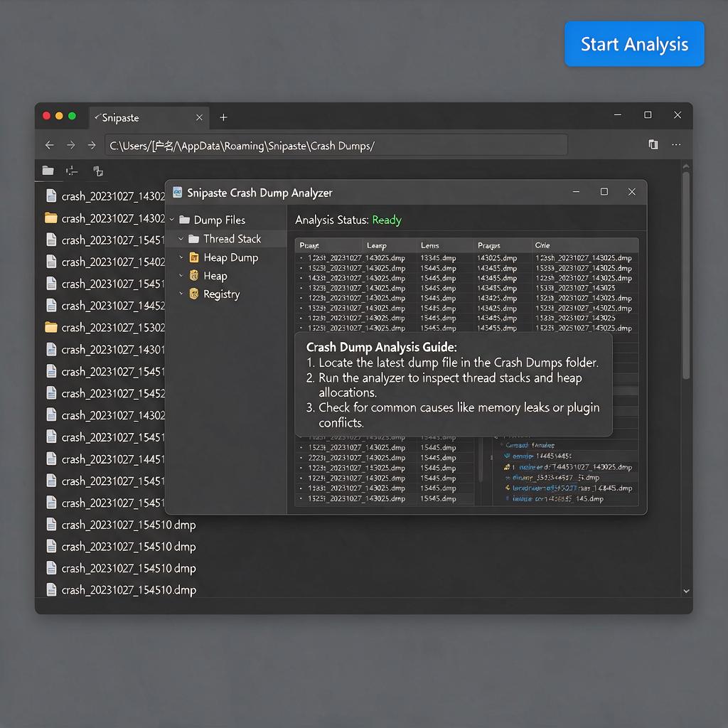Click the Crash Dumps path address field
This screenshot has width=728, height=728.
click(336, 145)
